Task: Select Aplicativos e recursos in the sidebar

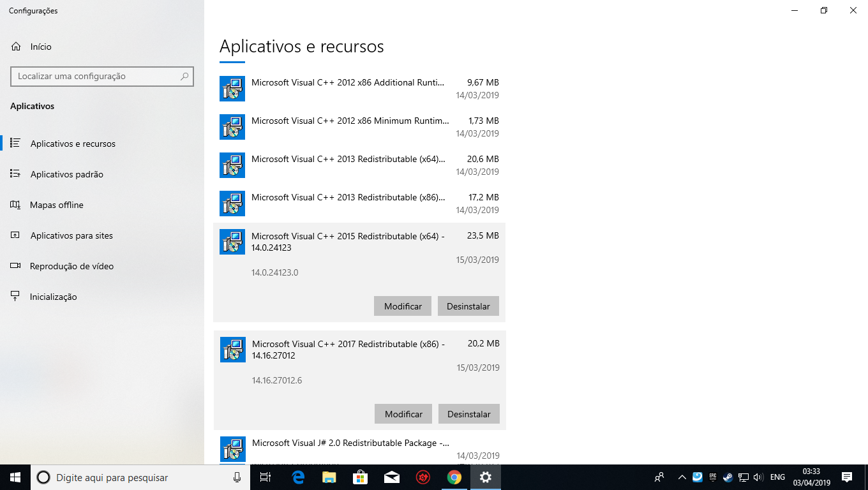Action: point(102,144)
